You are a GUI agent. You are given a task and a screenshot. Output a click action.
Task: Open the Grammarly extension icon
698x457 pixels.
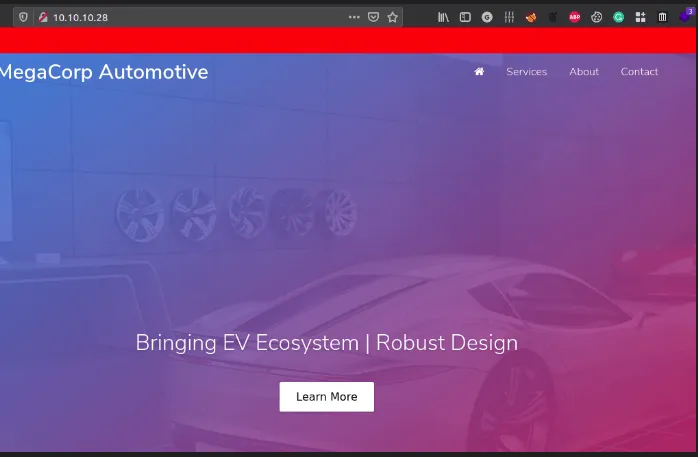[619, 17]
